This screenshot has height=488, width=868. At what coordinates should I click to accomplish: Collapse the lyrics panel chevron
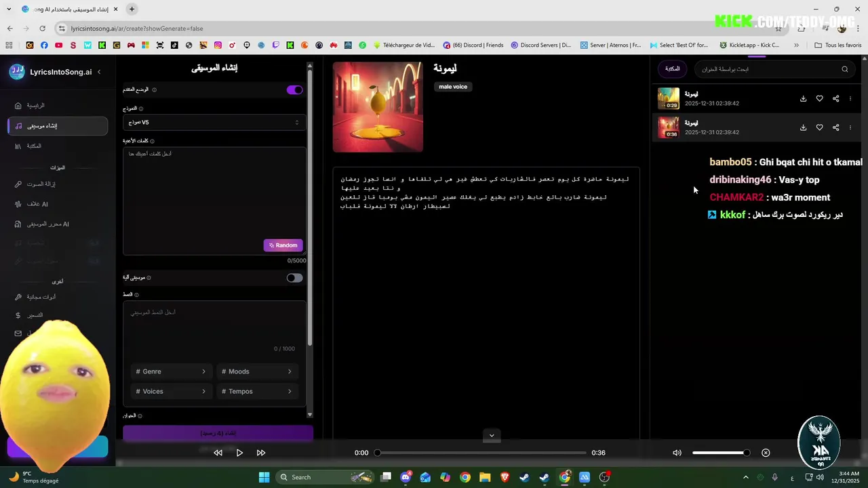click(x=492, y=436)
